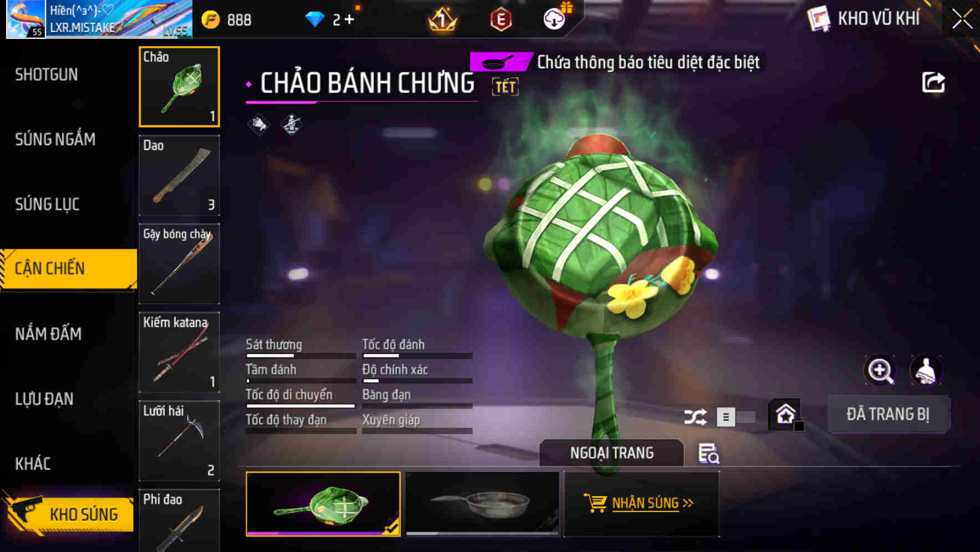Click the ĐÃ TRANG BỊ button
This screenshot has height=552, width=980.
coord(888,414)
